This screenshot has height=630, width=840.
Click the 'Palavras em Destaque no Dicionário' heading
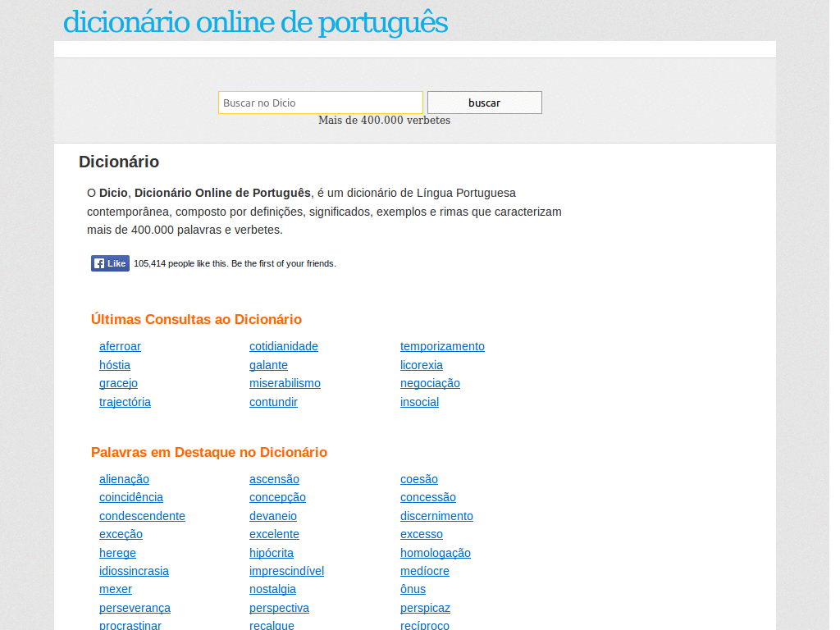click(209, 452)
